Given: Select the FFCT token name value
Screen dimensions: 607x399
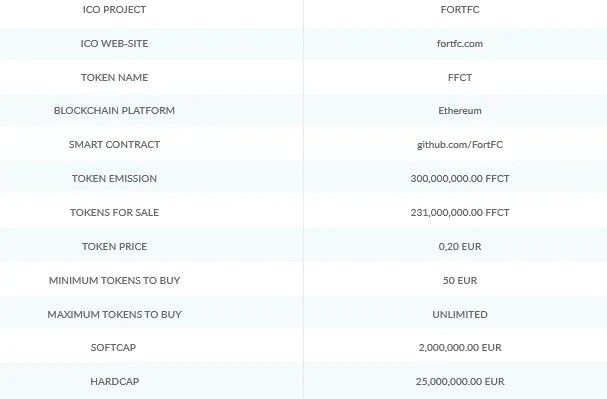Looking at the screenshot, I should tap(460, 78).
